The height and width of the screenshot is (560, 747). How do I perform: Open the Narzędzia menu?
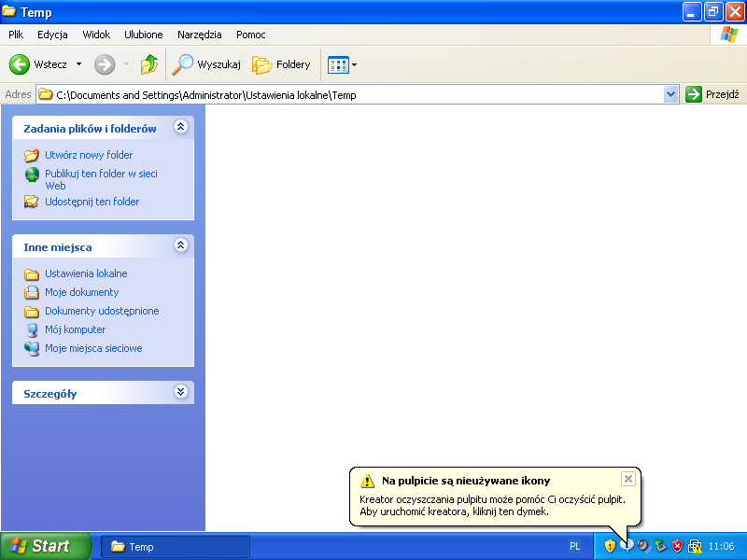click(x=199, y=35)
